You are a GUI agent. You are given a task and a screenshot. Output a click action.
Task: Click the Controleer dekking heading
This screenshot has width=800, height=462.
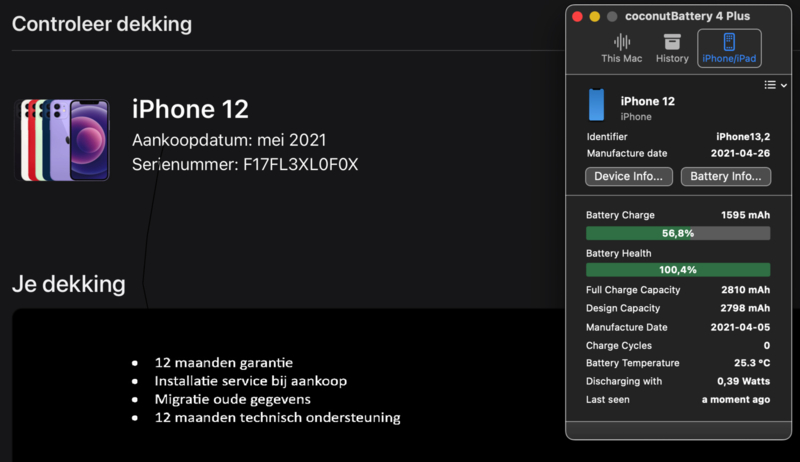pyautogui.click(x=102, y=24)
